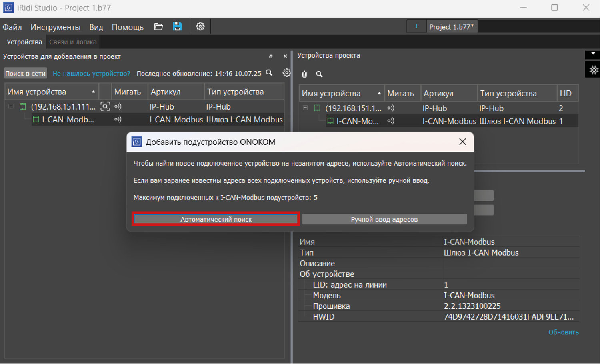Click the Автоматический поиск button
Viewport: 600px width, 364px height.
pos(216,219)
